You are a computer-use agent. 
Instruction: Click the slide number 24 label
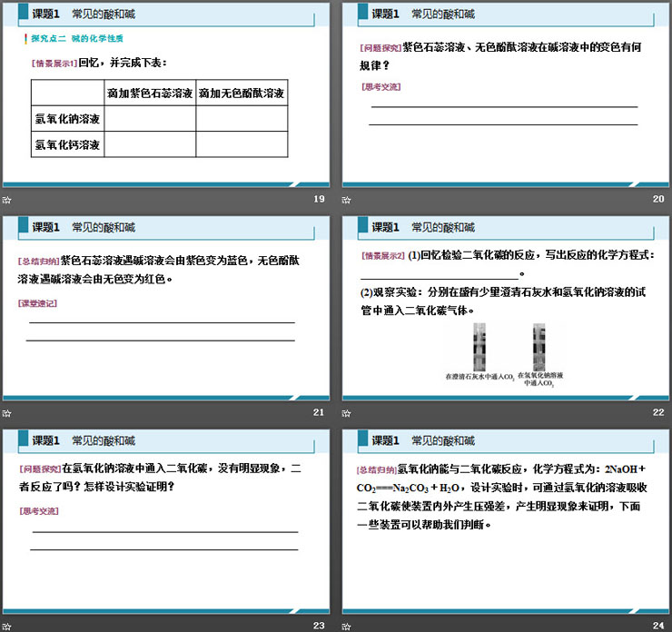tap(658, 625)
